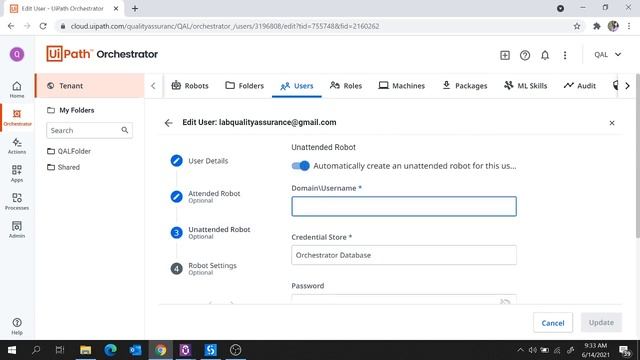Switch to the Packages tab
This screenshot has width=640, height=360.
pos(464,86)
